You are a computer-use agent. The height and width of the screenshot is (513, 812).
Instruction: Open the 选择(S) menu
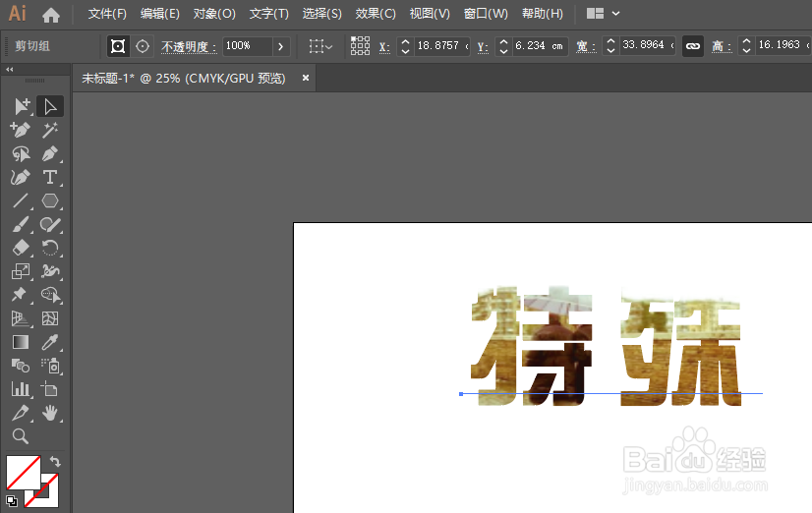coord(322,14)
